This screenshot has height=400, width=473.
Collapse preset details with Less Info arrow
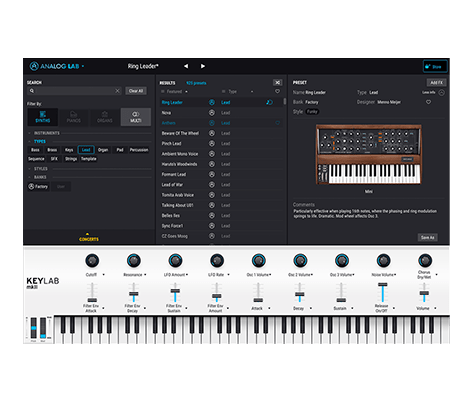(x=442, y=93)
